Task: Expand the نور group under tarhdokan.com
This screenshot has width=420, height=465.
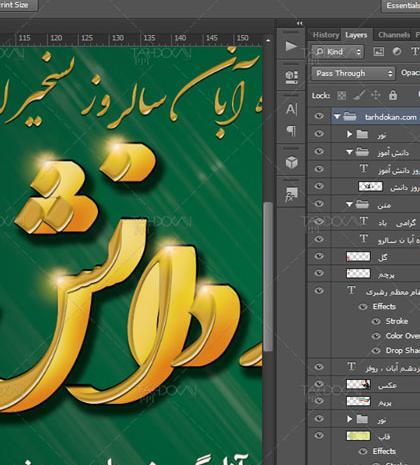Action: (x=349, y=134)
